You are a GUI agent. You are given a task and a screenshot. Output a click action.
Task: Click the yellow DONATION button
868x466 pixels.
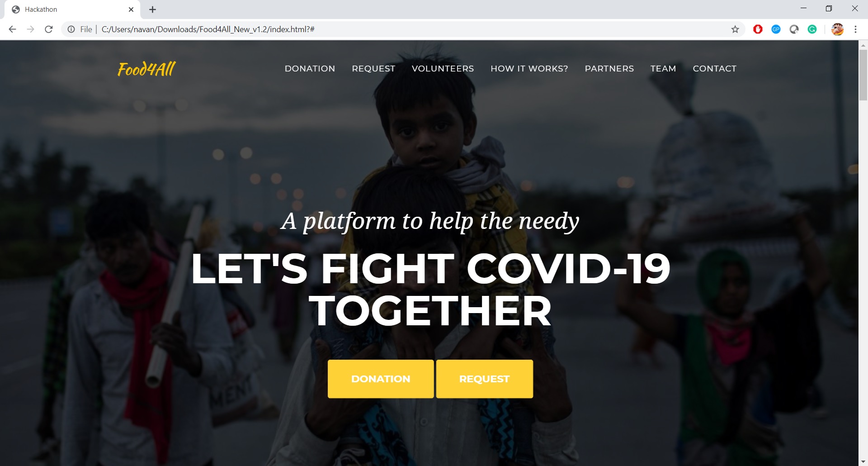(x=381, y=379)
